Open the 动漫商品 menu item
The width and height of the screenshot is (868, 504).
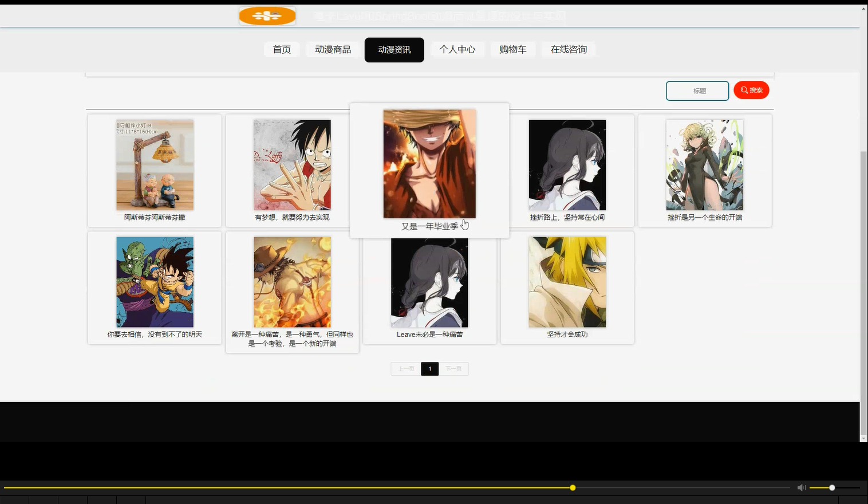333,49
